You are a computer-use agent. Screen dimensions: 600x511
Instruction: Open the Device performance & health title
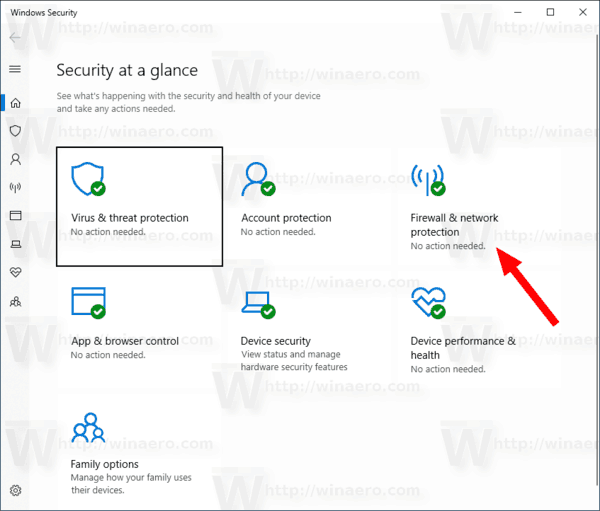(x=463, y=348)
